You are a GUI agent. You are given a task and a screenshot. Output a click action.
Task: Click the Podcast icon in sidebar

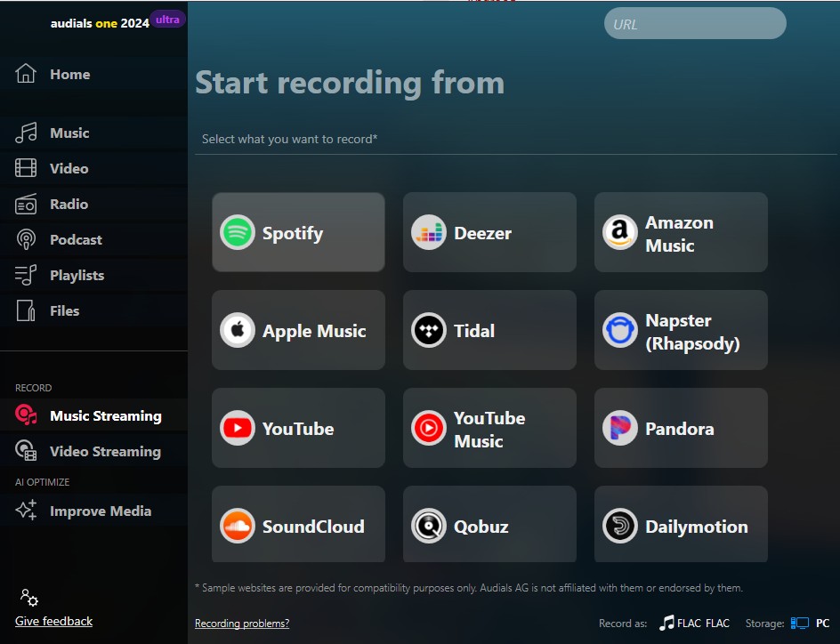pos(26,239)
